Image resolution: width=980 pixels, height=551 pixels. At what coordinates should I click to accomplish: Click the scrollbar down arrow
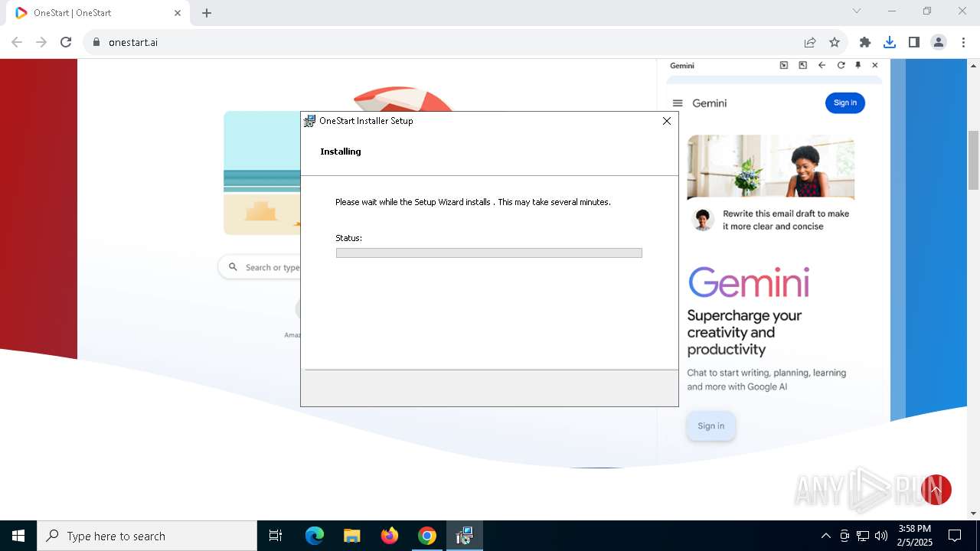[x=973, y=514]
